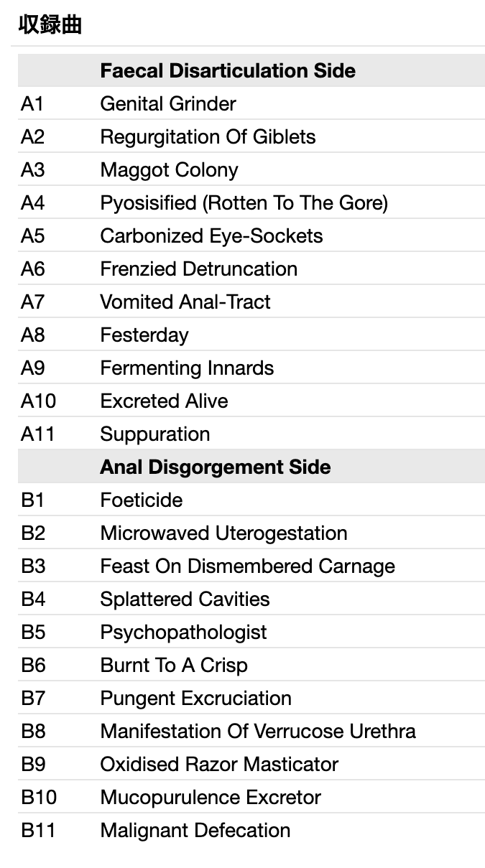Click the 収録曲 section heading

(x=50, y=24)
